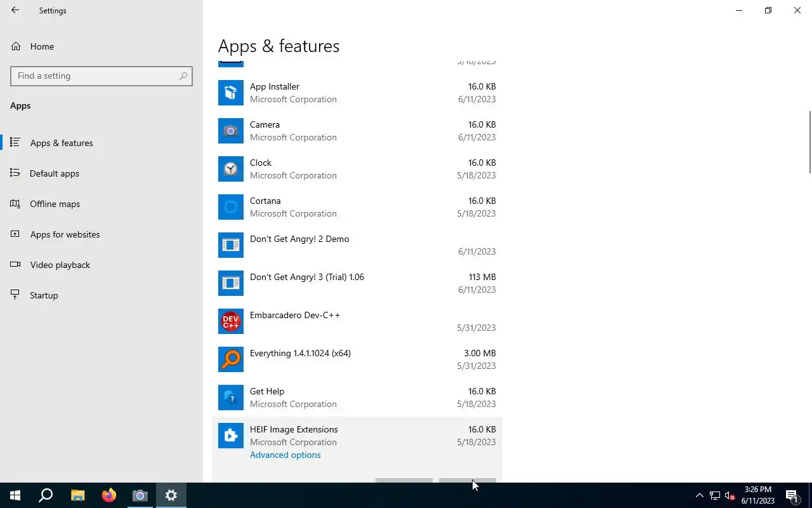Click the Apps heading in sidebar
The width and height of the screenshot is (812, 508).
coord(20,105)
